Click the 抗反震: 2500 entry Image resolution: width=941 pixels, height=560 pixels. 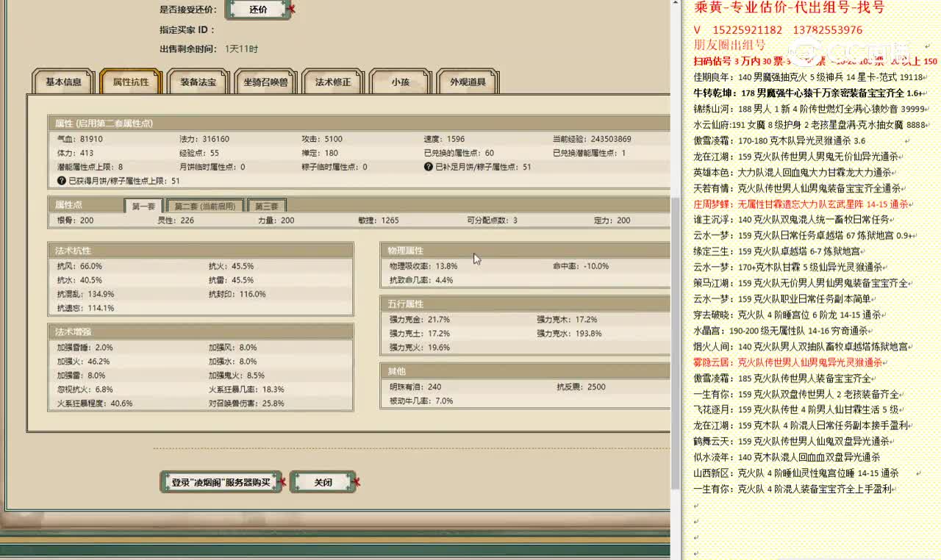[x=582, y=387]
